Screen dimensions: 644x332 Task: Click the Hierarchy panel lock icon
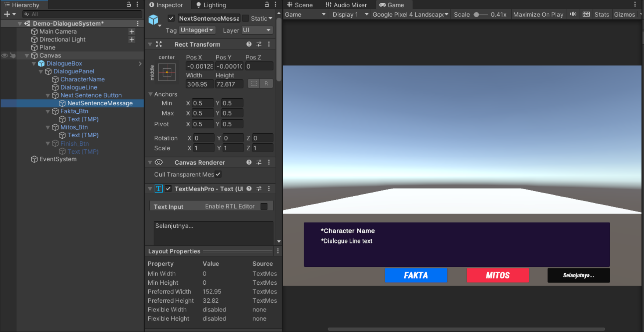click(129, 4)
